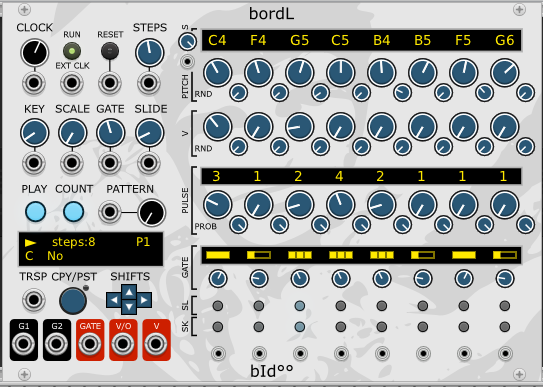Click the TRSP input jack
The height and width of the screenshot is (387, 543).
(34, 300)
